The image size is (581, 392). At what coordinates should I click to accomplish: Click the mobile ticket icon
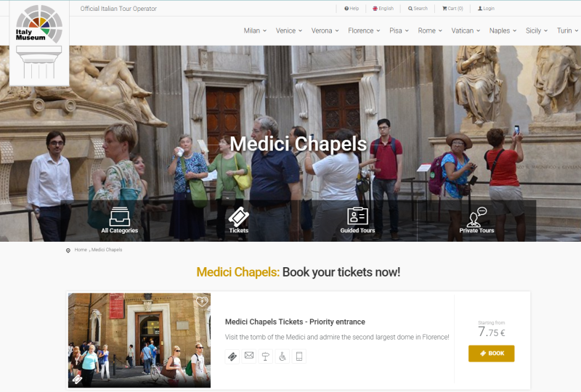[x=299, y=356]
